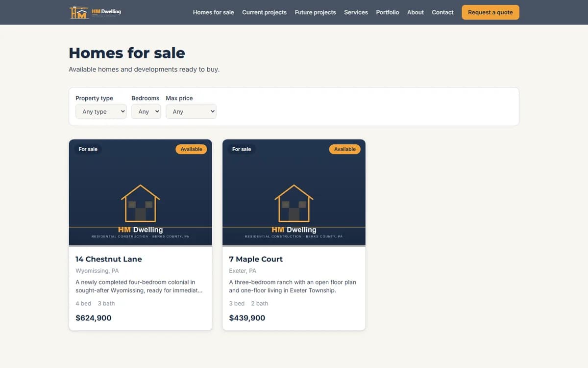The width and height of the screenshot is (588, 368).
Task: Click the Property type filter label
Action: click(94, 98)
